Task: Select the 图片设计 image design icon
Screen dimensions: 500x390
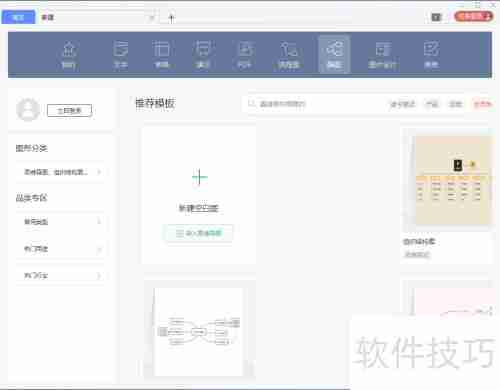Action: click(x=383, y=54)
